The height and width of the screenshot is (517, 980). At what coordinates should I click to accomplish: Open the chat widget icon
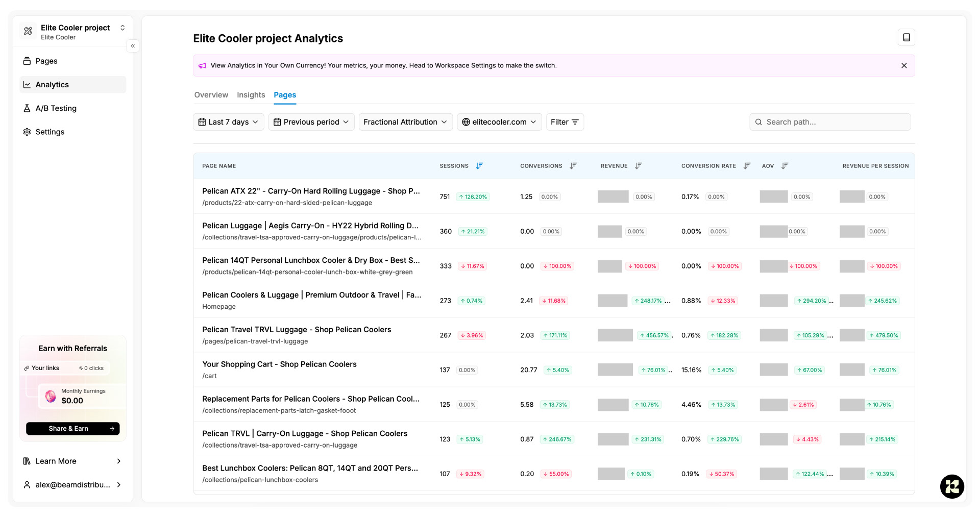pos(952,486)
